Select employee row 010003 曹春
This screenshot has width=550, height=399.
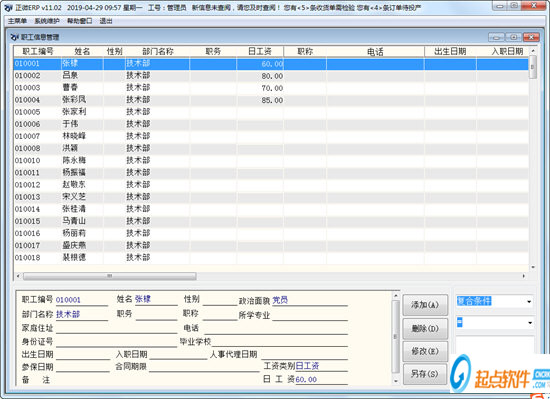(x=271, y=88)
